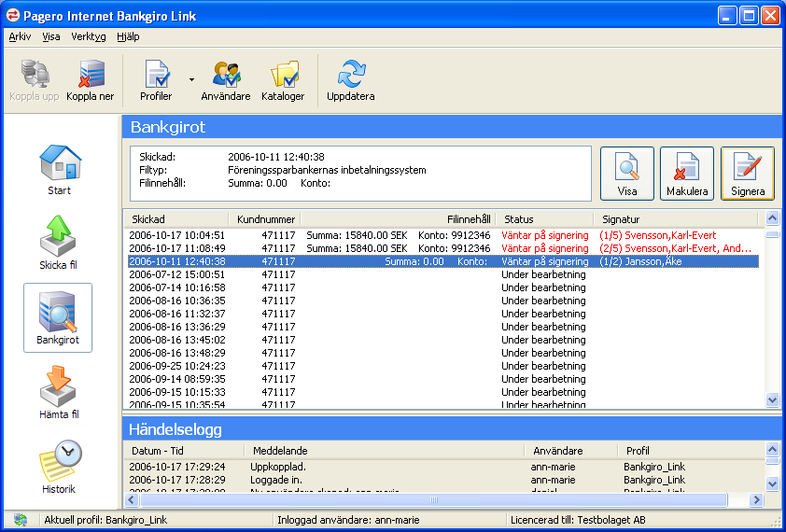This screenshot has height=532, width=786.
Task: Click the Händelselogg scroll-down arrow
Action: [773, 483]
